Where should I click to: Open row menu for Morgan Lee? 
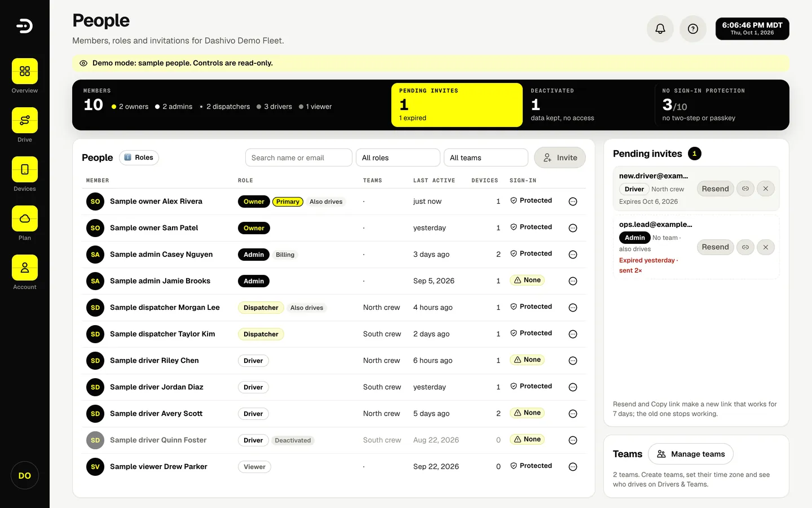[573, 308]
